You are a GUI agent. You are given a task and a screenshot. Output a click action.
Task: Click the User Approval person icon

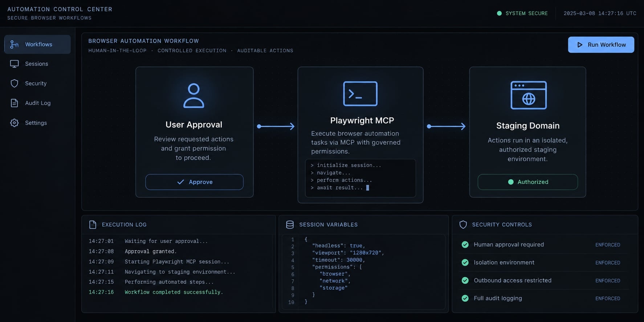click(193, 95)
